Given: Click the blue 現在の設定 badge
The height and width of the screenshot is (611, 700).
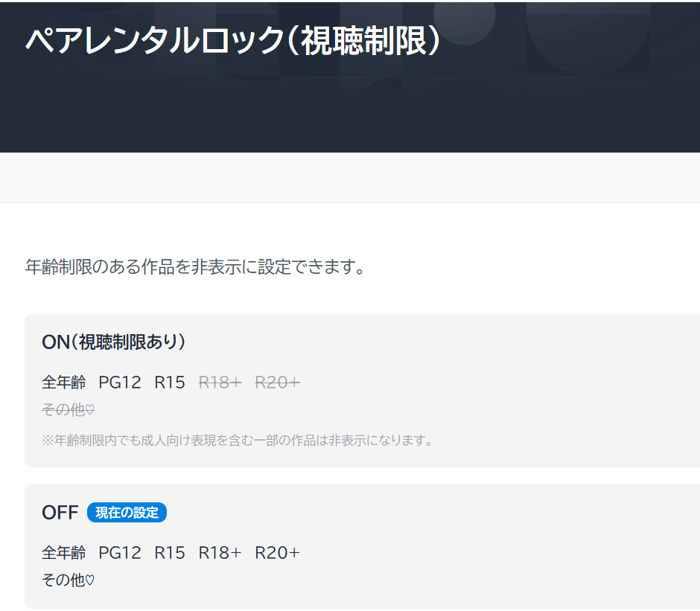Looking at the screenshot, I should pos(127,513).
